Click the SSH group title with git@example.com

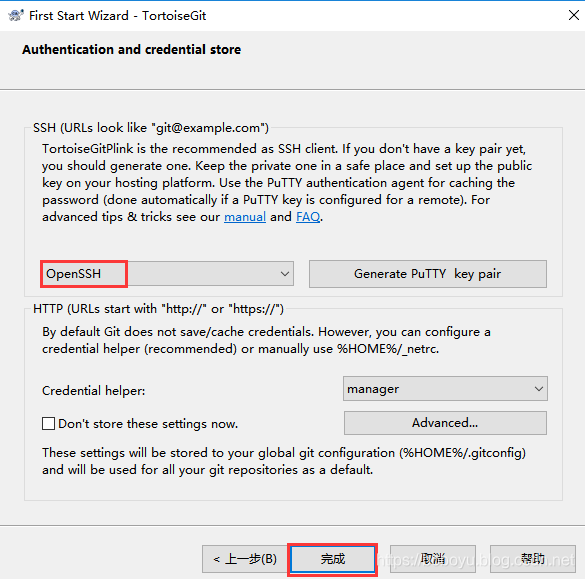pyautogui.click(x=151, y=128)
